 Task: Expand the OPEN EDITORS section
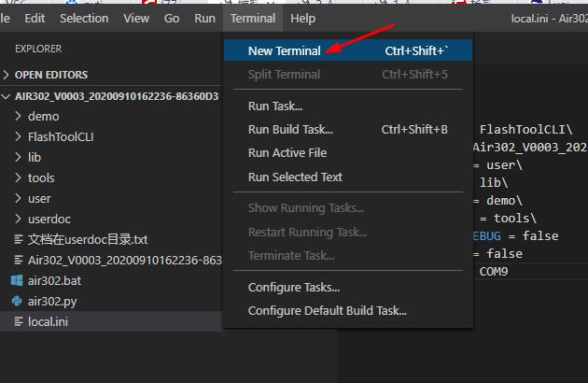pos(111,75)
